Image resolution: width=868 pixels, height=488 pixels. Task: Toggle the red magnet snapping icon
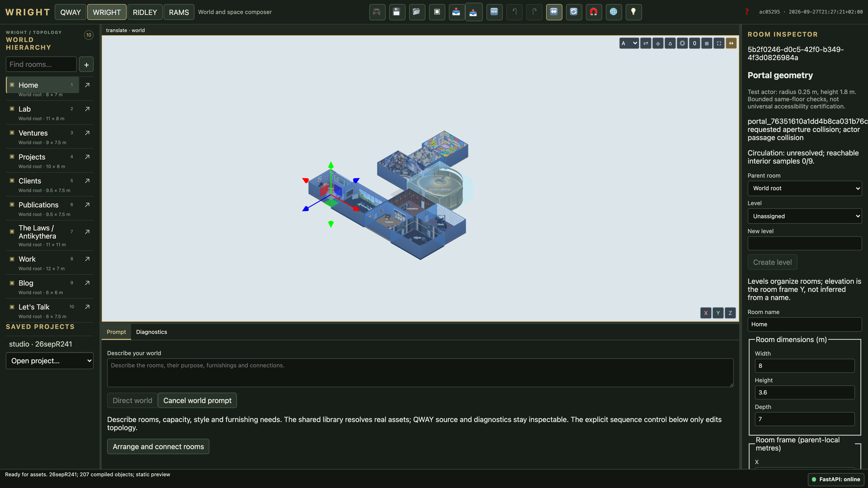click(x=594, y=12)
